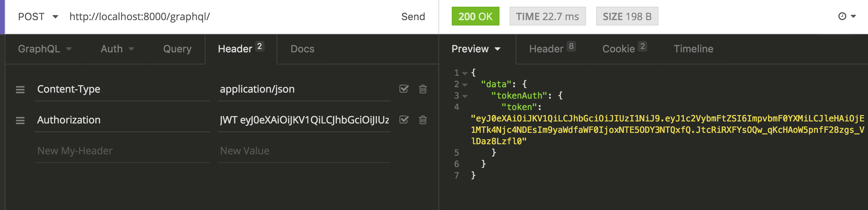This screenshot has width=868, height=210.
Task: Switch to the Query tab
Action: tap(177, 49)
